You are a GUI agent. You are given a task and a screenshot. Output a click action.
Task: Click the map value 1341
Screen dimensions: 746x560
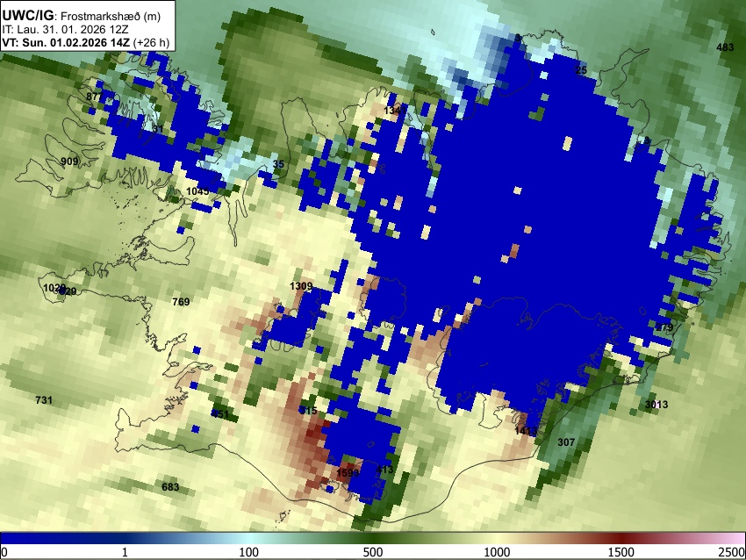(x=395, y=111)
